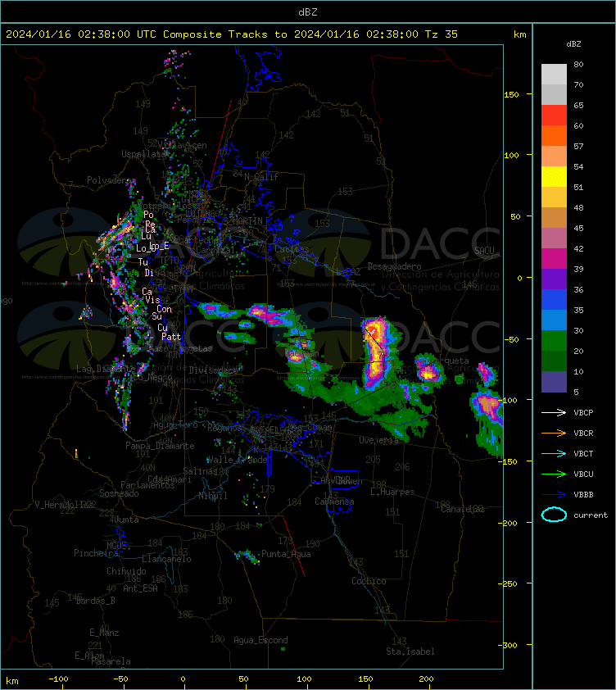Click the 'Polvaderas' place label on map

click(x=111, y=180)
